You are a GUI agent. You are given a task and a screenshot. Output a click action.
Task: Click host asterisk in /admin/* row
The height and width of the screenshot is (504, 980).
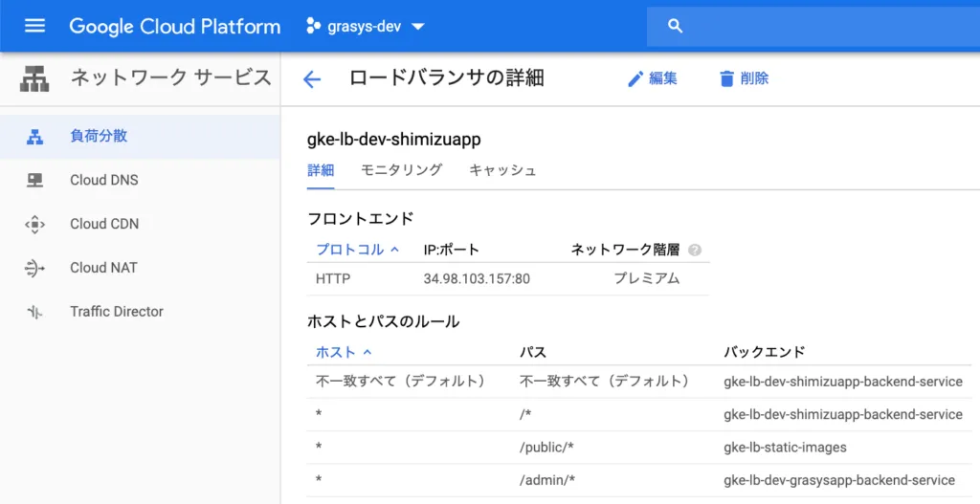point(319,480)
